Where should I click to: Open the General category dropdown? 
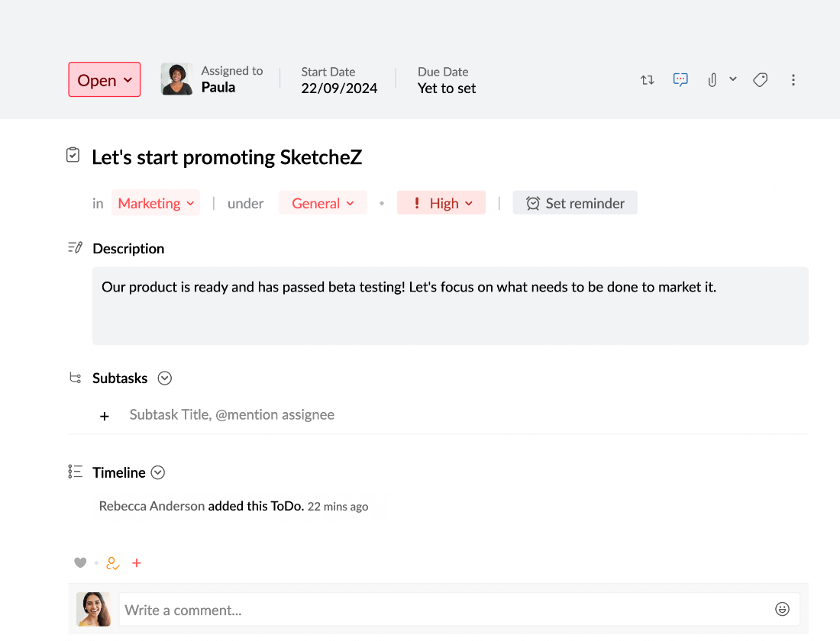[x=322, y=203]
